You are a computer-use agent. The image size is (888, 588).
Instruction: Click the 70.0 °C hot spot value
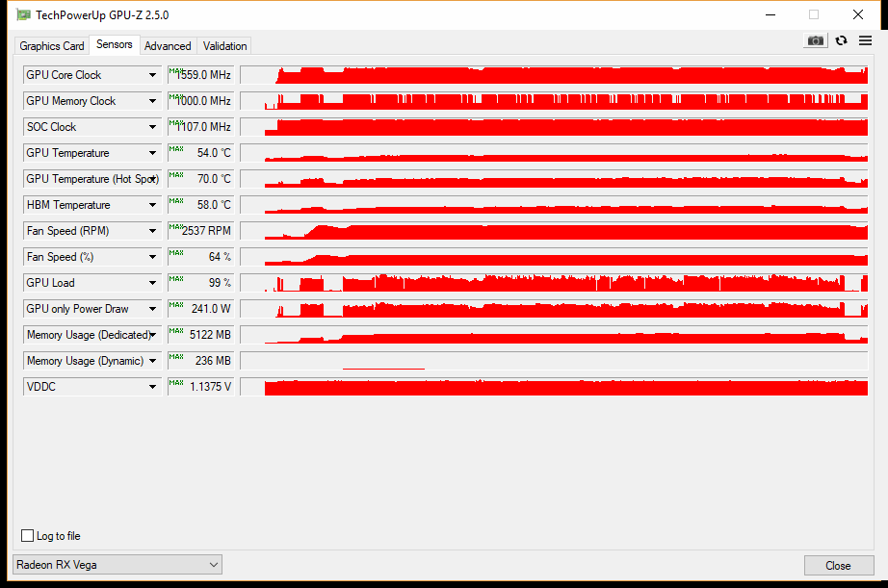pyautogui.click(x=201, y=179)
